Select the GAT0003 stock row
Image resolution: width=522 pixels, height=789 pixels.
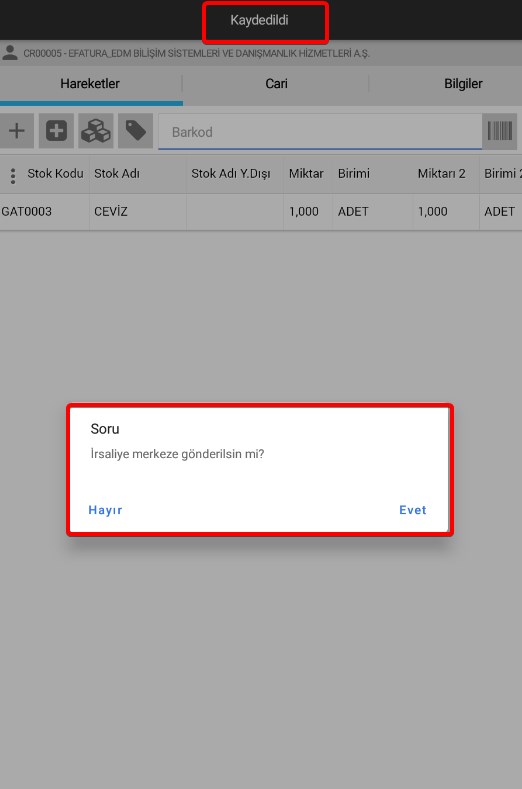(x=261, y=212)
